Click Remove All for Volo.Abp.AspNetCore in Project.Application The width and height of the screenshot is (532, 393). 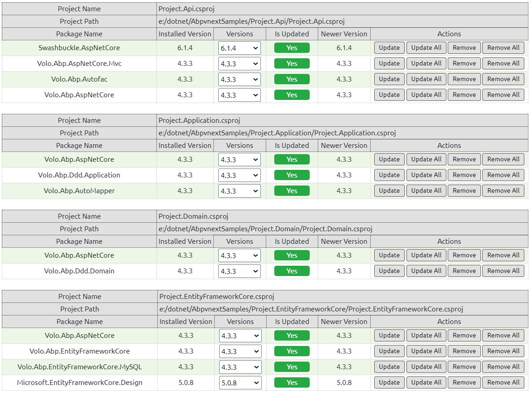(503, 159)
